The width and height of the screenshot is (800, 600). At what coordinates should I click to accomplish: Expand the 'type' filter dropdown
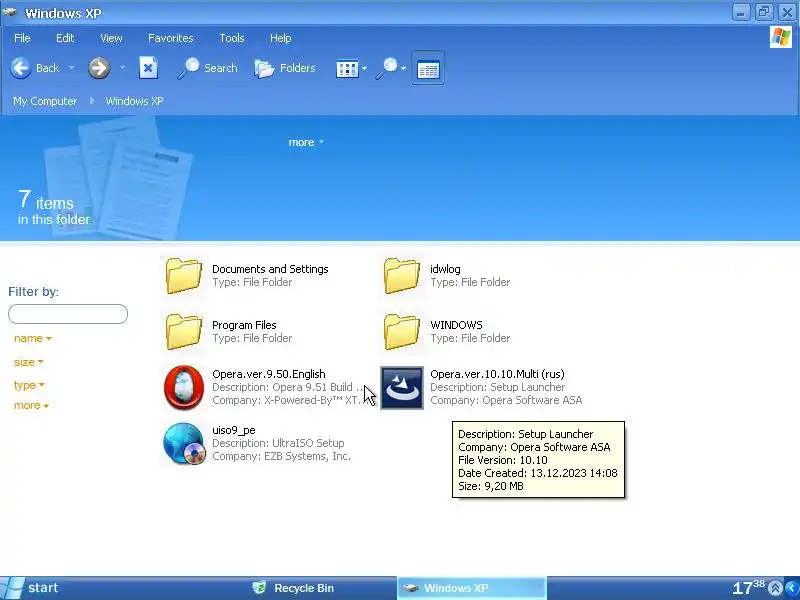coord(29,385)
